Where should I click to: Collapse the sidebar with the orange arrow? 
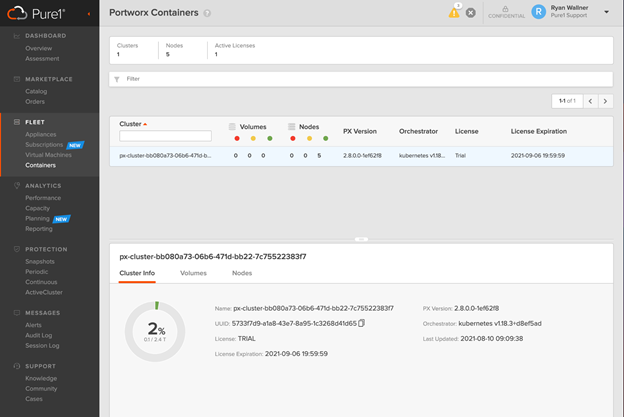[88, 14]
